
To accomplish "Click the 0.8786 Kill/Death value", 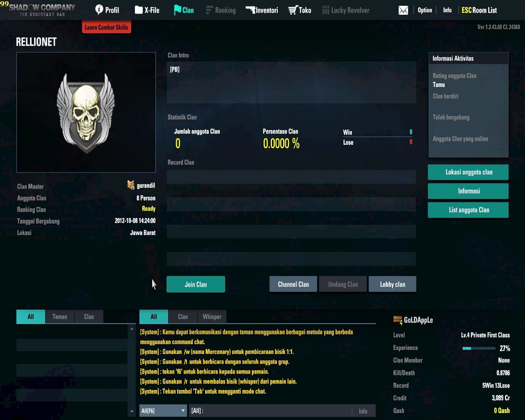I will [503, 373].
